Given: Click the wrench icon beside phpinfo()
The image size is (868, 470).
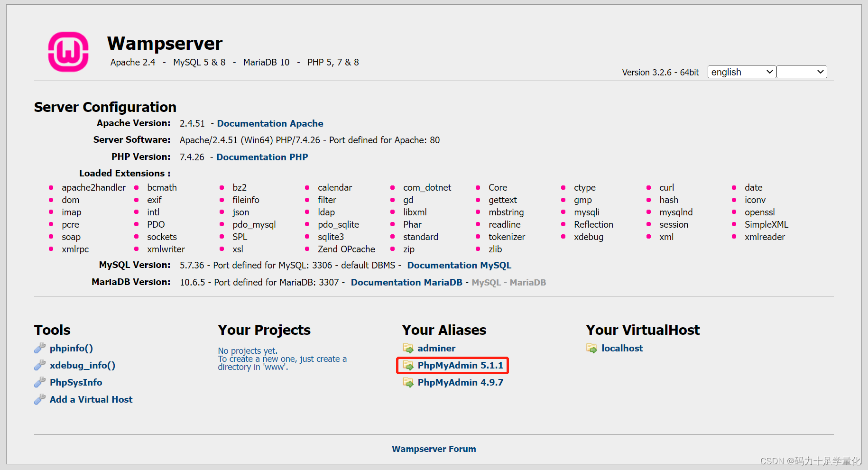Looking at the screenshot, I should coord(40,348).
